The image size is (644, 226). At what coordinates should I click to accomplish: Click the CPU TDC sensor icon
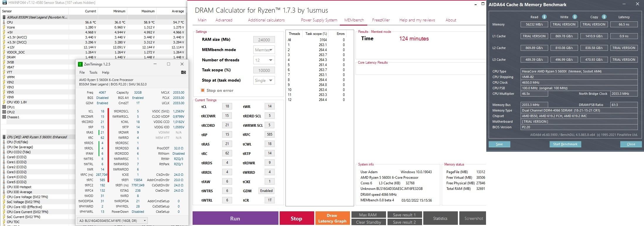pyautogui.click(x=4, y=222)
